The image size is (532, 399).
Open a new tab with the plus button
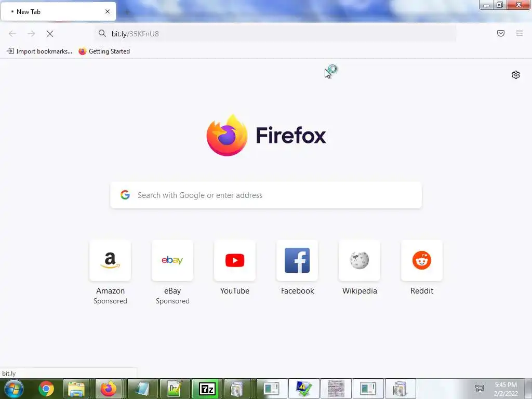click(127, 12)
